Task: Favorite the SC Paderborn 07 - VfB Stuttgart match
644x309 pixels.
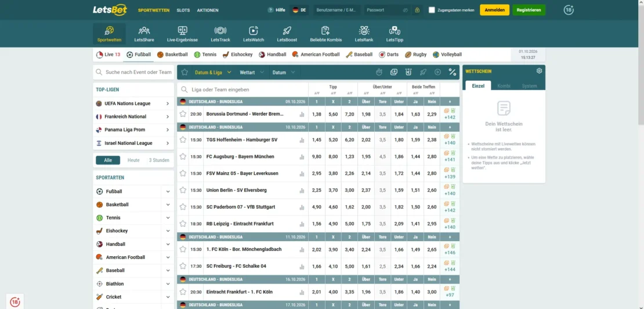Action: point(183,207)
